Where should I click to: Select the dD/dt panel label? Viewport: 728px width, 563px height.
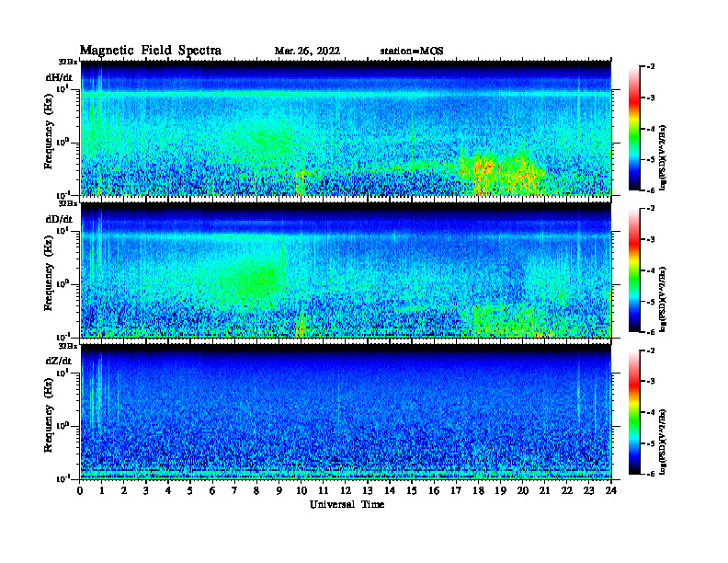coord(59,219)
